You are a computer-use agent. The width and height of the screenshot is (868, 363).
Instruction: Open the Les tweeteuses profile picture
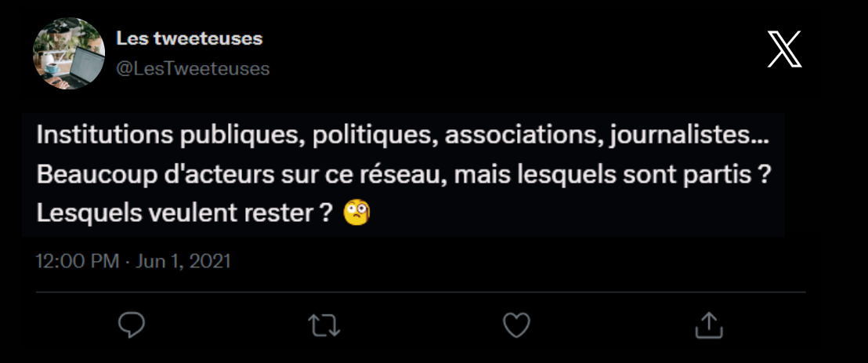point(69,53)
